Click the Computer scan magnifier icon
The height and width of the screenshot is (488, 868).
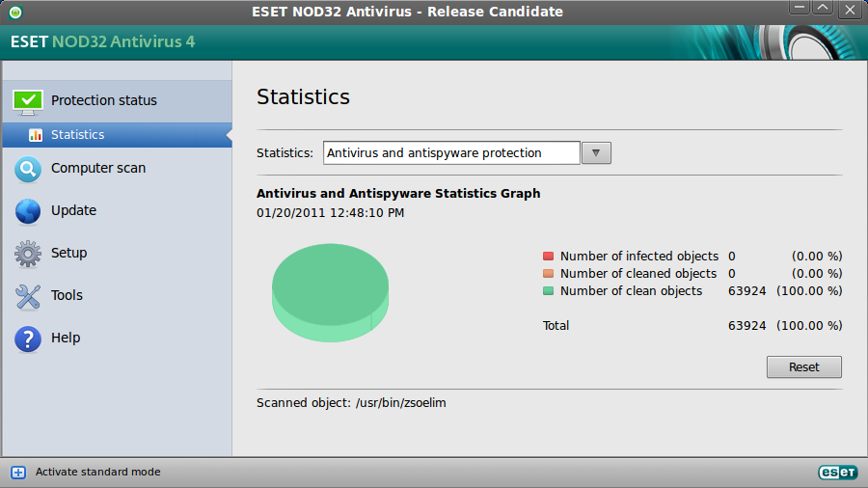click(x=28, y=169)
